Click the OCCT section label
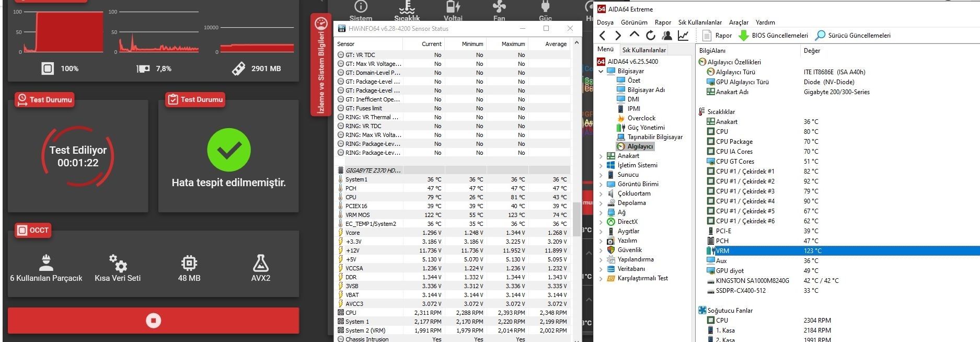This screenshot has height=342, width=980. click(x=33, y=230)
